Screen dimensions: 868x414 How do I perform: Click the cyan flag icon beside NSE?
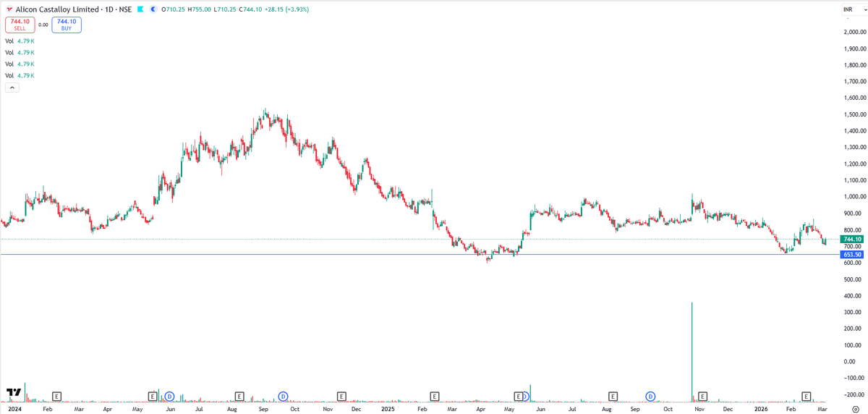click(x=140, y=9)
